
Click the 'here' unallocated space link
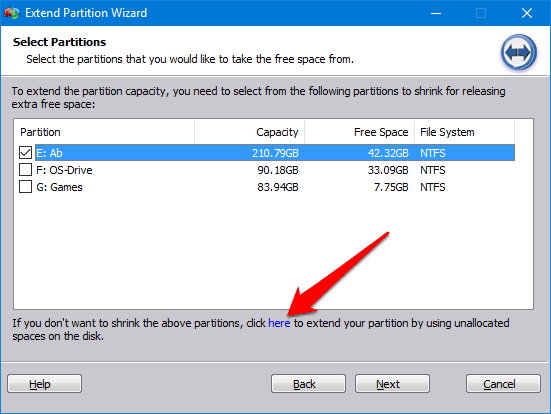[x=279, y=323]
